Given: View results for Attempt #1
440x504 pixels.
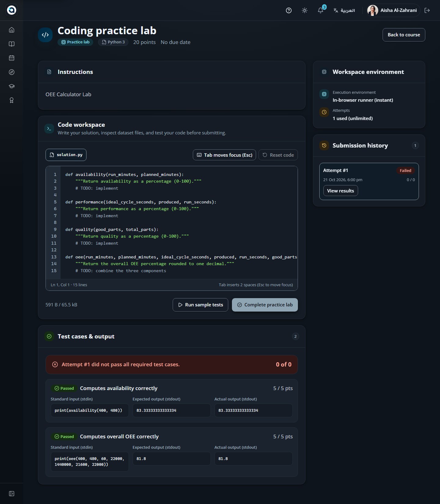Looking at the screenshot, I should pyautogui.click(x=340, y=191).
